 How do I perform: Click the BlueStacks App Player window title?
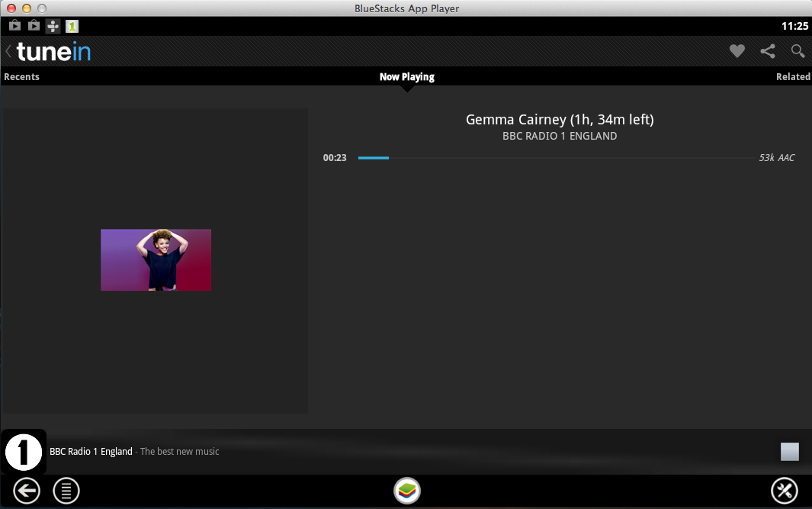[x=406, y=8]
